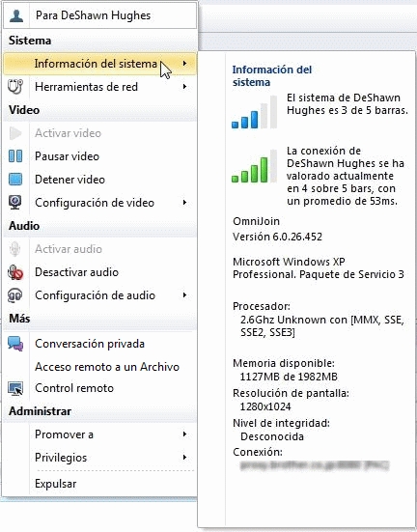Click the green connection quality bars
Screen dimensions: 417x532
tap(254, 166)
